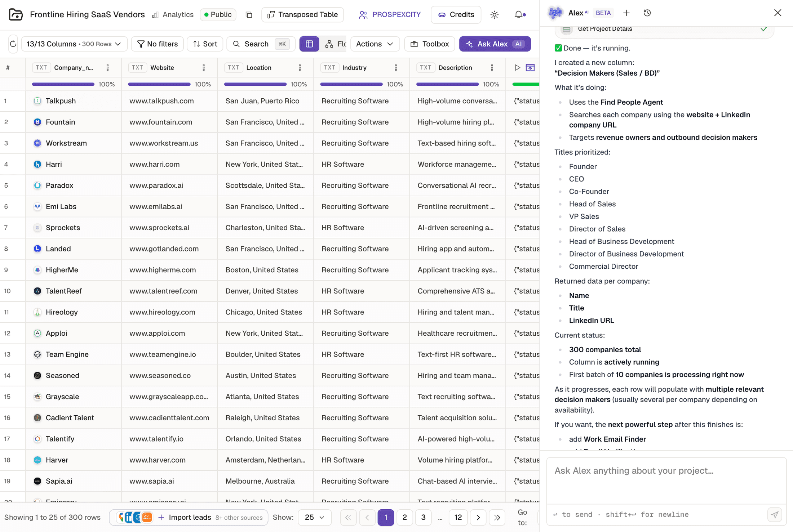The height and width of the screenshot is (532, 793).
Task: Select Sprockets HR Software industry cell
Action: [x=362, y=228]
